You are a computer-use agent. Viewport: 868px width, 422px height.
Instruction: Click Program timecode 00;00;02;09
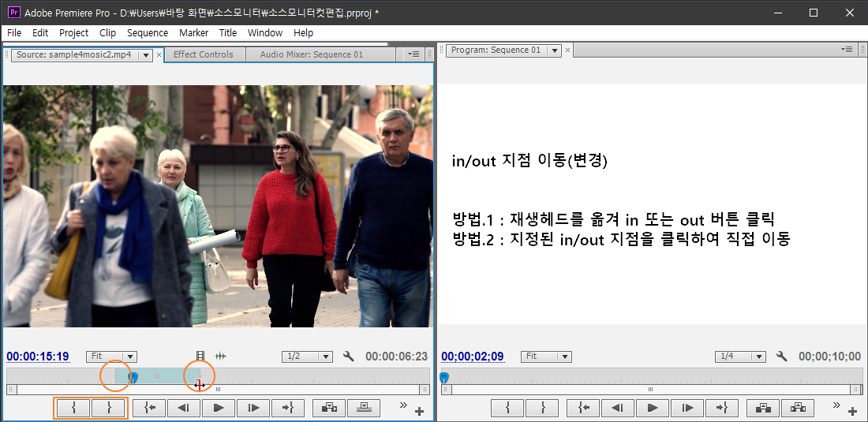473,357
